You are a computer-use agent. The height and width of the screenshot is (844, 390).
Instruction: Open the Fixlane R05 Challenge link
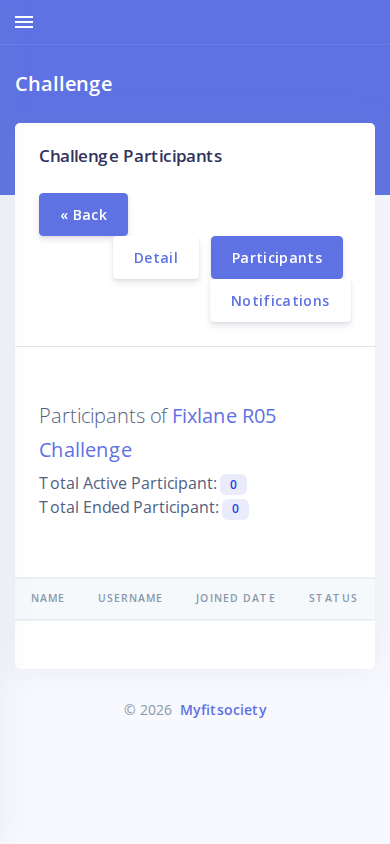[158, 433]
